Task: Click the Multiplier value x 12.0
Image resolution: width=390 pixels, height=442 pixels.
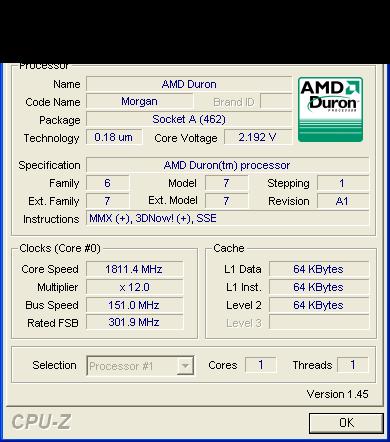Action: (134, 287)
